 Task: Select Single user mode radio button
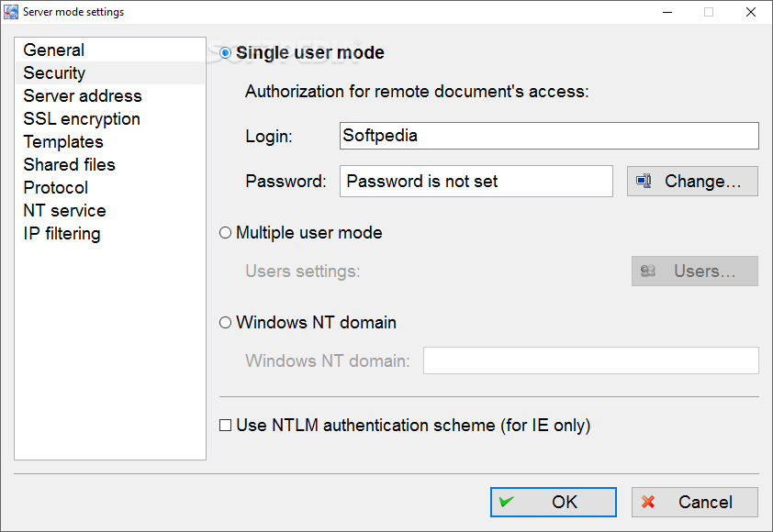pyautogui.click(x=225, y=52)
